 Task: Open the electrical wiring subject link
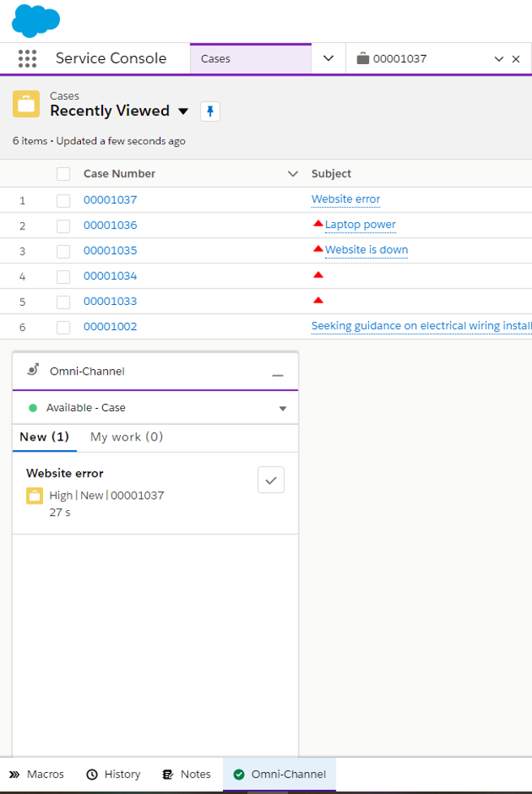click(x=421, y=326)
